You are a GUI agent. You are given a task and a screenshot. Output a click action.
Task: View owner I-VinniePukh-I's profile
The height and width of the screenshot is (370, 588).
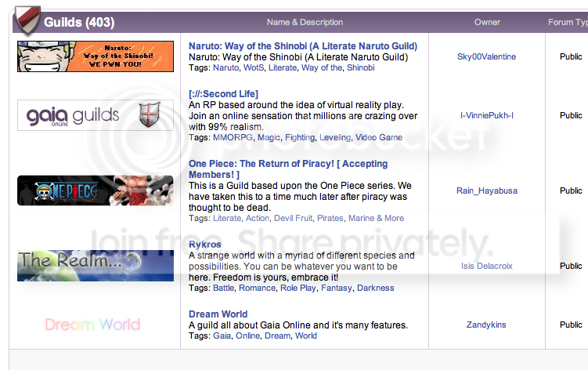[487, 115]
